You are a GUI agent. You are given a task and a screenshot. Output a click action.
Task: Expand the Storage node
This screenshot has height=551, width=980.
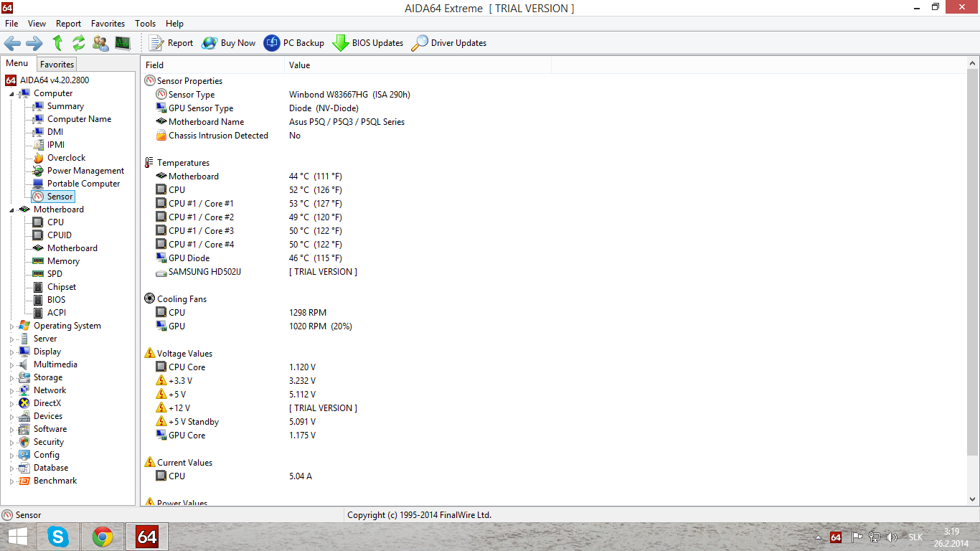11,378
